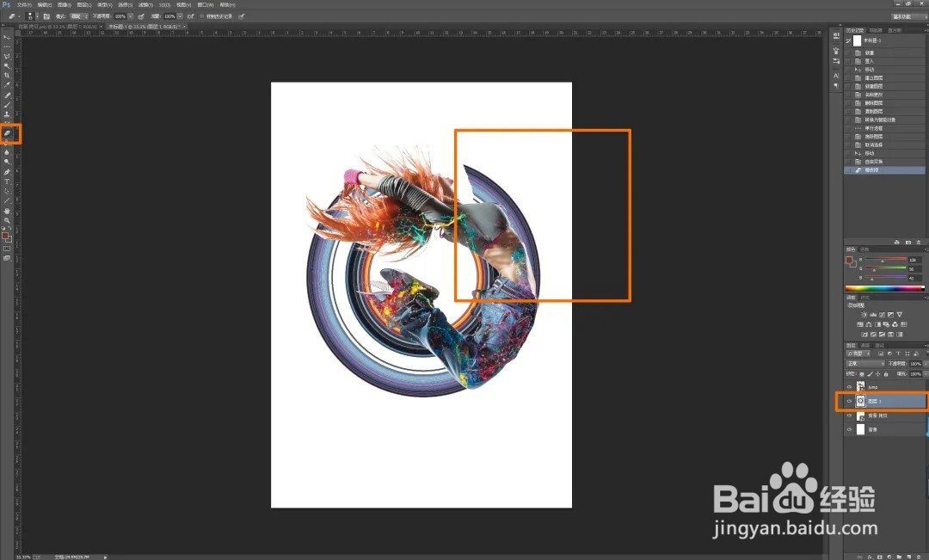
Task: Select the Brush tool
Action: click(7, 104)
